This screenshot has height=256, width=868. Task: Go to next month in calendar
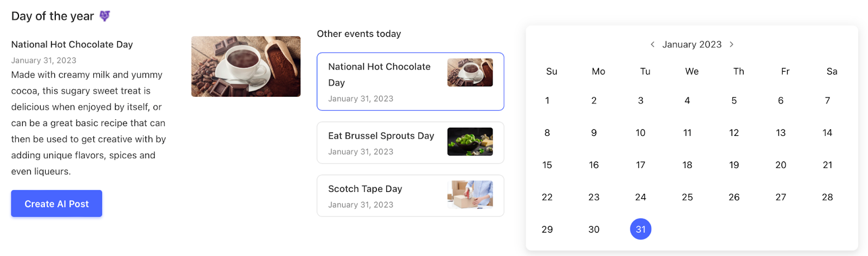point(731,45)
